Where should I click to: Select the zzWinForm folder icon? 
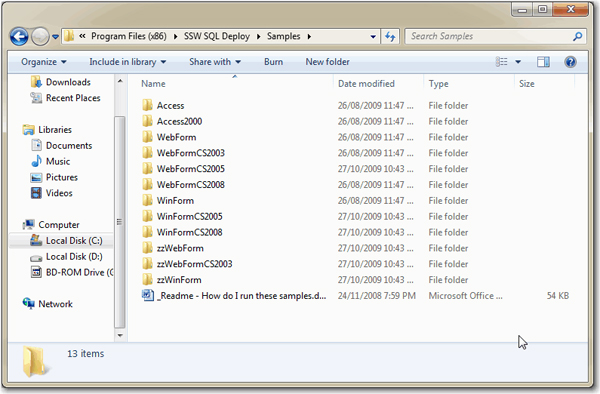click(x=147, y=280)
